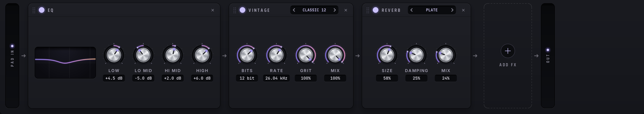Viewport: 644px width, 114px height.
Task: Go to previous REVERB type arrow
Action: 412,10
